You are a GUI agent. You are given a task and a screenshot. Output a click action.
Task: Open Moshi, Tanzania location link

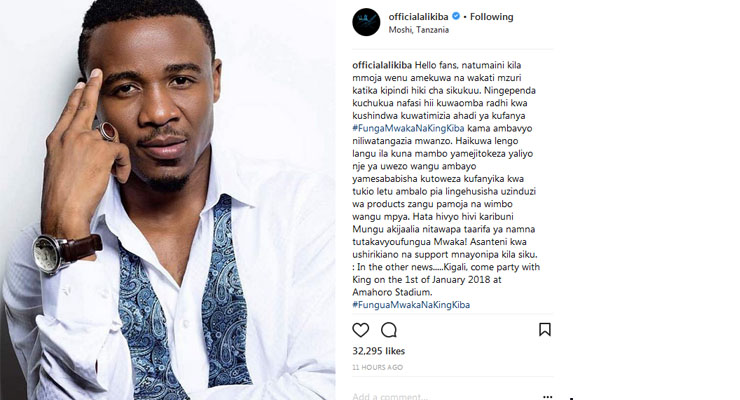[x=419, y=30]
